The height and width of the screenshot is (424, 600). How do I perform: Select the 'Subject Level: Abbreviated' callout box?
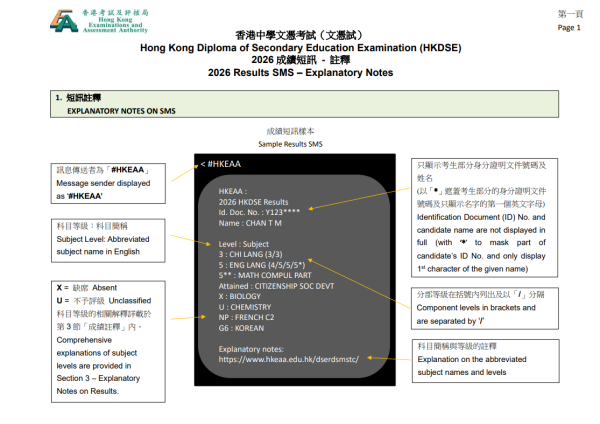pyautogui.click(x=108, y=240)
